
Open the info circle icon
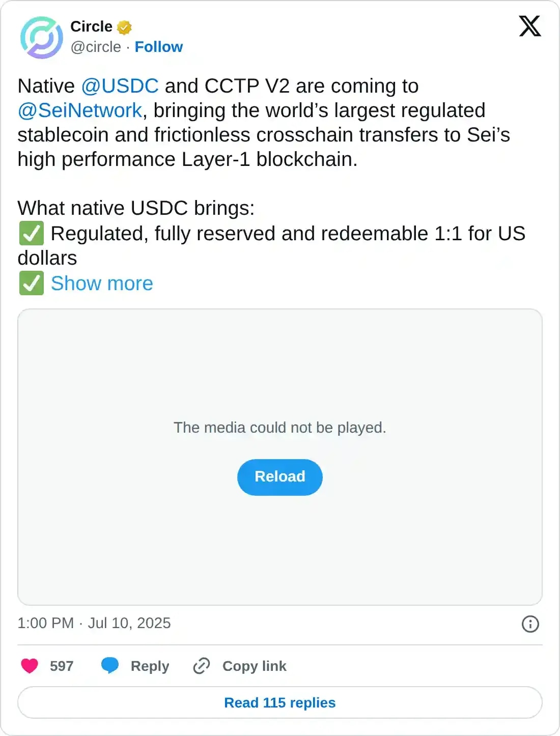click(x=530, y=624)
